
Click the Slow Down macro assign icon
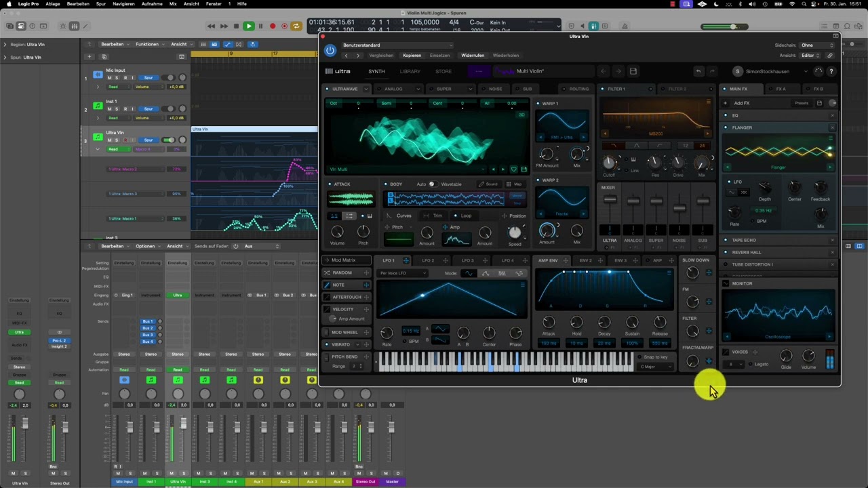pos(709,272)
